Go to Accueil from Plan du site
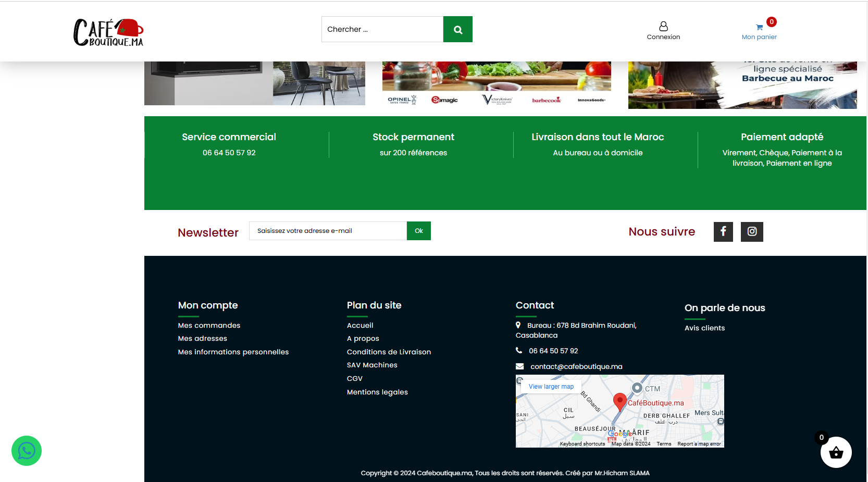This screenshot has height=482, width=868. tap(360, 325)
